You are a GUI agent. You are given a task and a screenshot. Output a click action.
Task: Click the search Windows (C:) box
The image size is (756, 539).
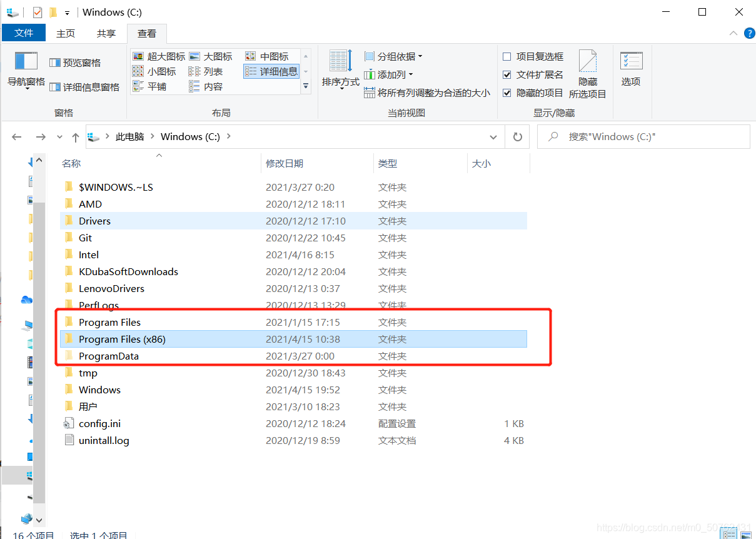coord(643,137)
